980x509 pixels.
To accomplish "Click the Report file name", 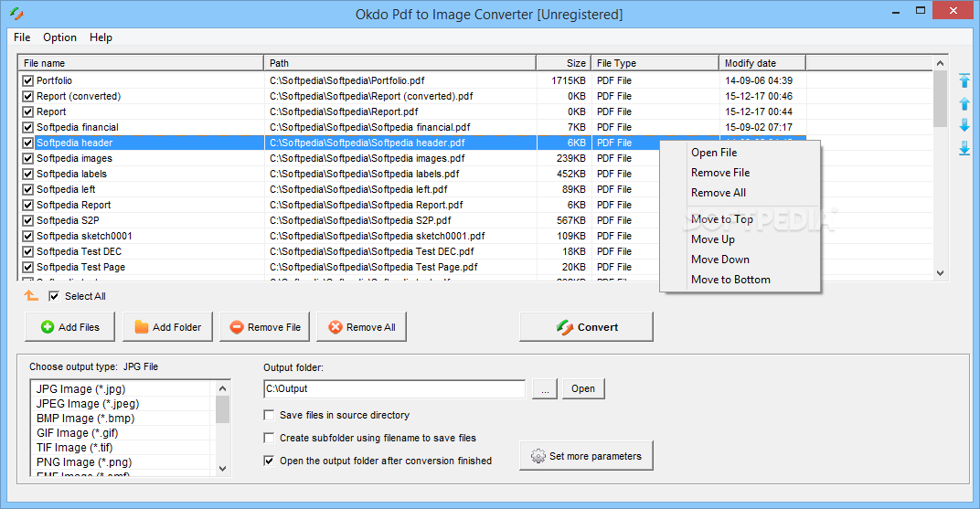I will coord(51,111).
